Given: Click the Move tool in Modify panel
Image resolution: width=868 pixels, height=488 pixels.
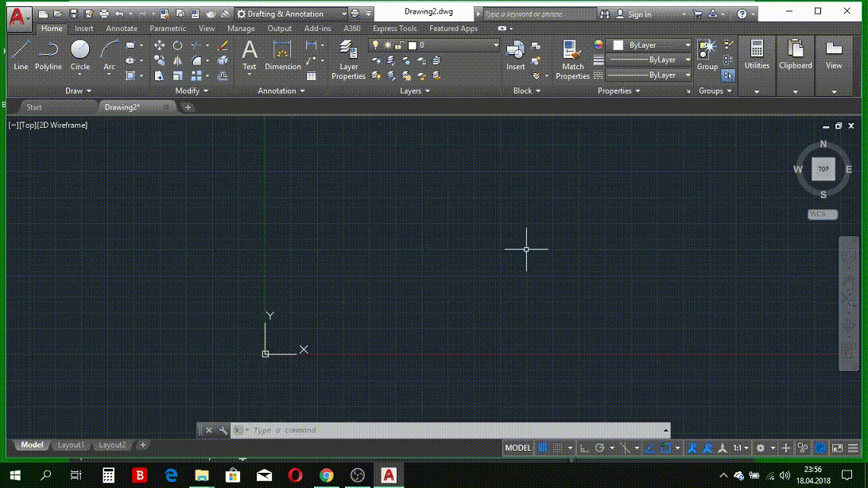Looking at the screenshot, I should [160, 45].
